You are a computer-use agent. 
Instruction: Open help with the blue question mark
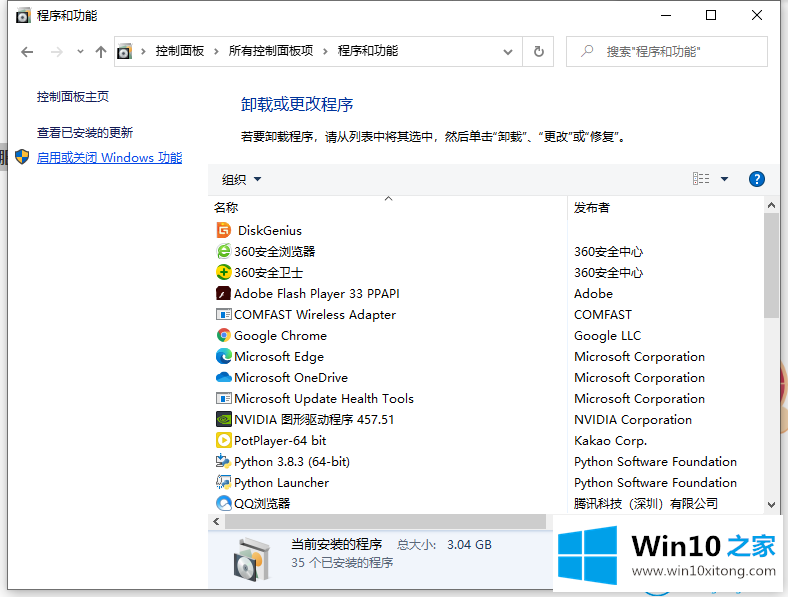pos(756,179)
